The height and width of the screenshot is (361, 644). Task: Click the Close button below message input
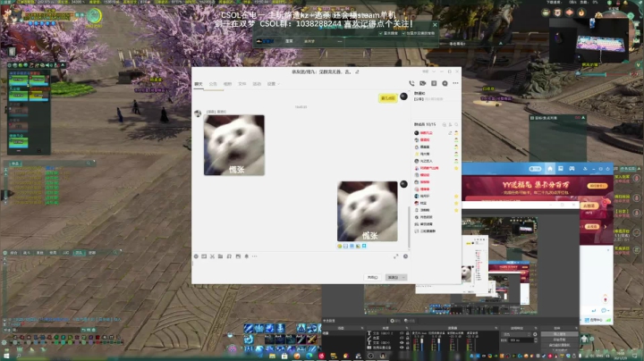point(372,278)
